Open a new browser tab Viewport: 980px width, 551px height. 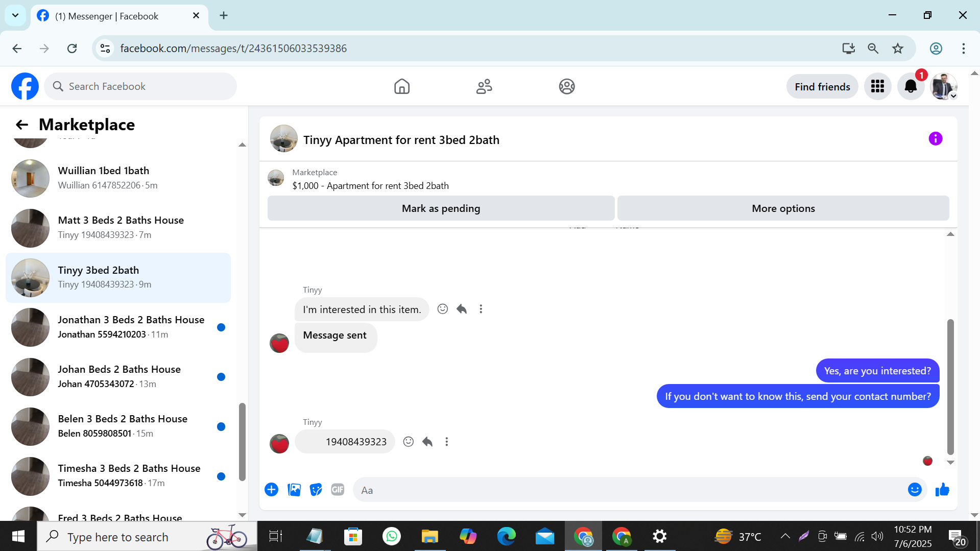(224, 15)
